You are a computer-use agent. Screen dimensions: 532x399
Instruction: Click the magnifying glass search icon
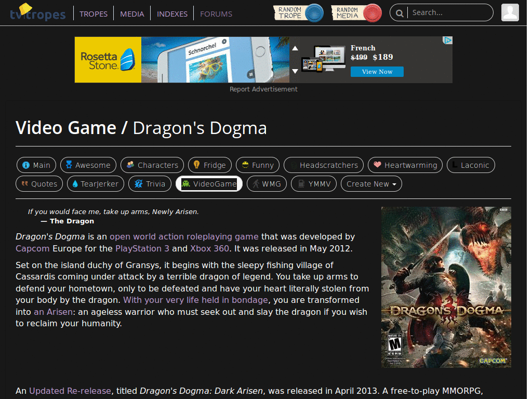coord(399,12)
